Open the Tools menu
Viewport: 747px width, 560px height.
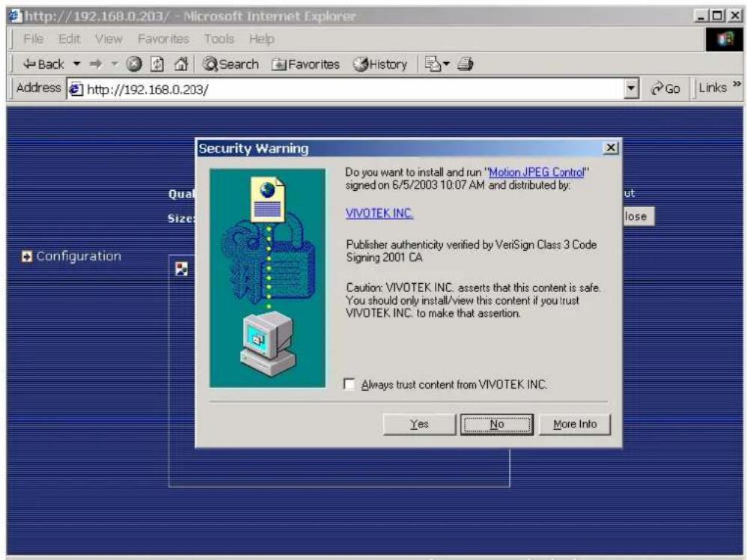pos(219,39)
